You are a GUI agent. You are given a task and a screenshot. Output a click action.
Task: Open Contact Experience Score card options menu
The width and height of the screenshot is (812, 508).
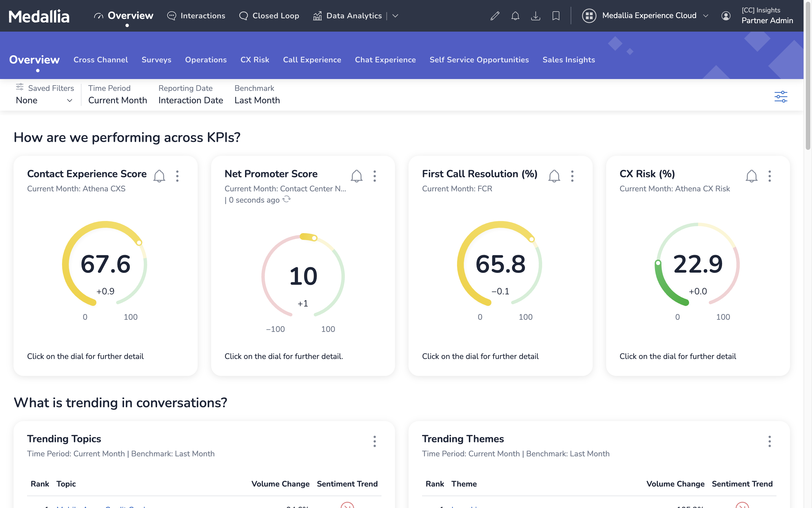(x=178, y=176)
